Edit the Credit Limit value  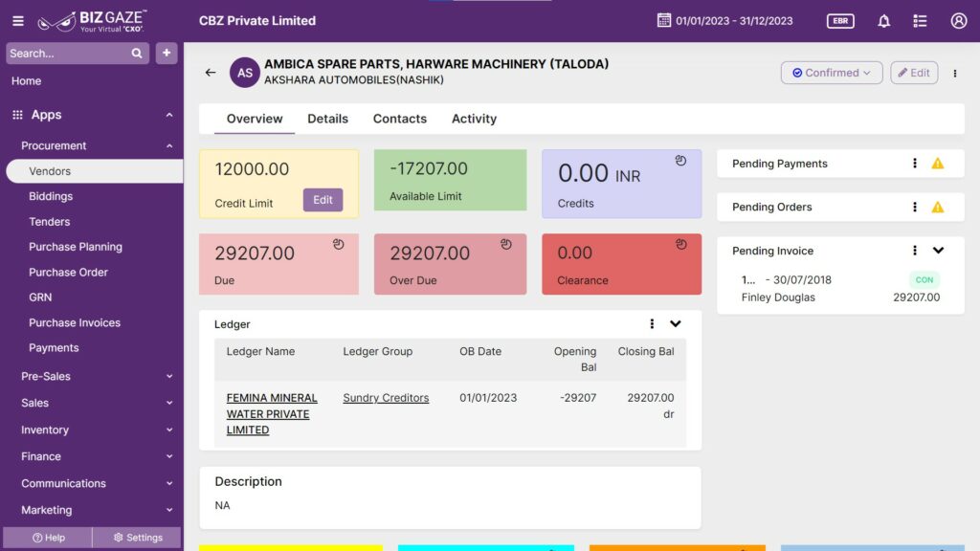pyautogui.click(x=323, y=200)
